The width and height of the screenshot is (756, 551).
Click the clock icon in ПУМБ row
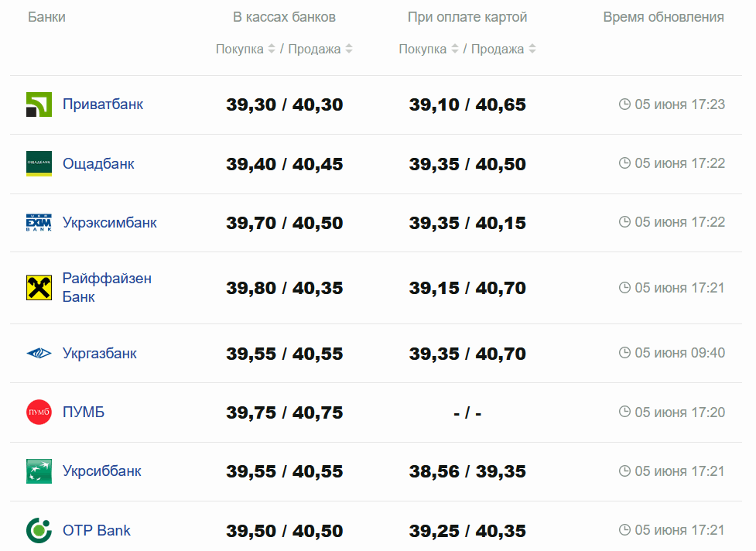coord(625,412)
